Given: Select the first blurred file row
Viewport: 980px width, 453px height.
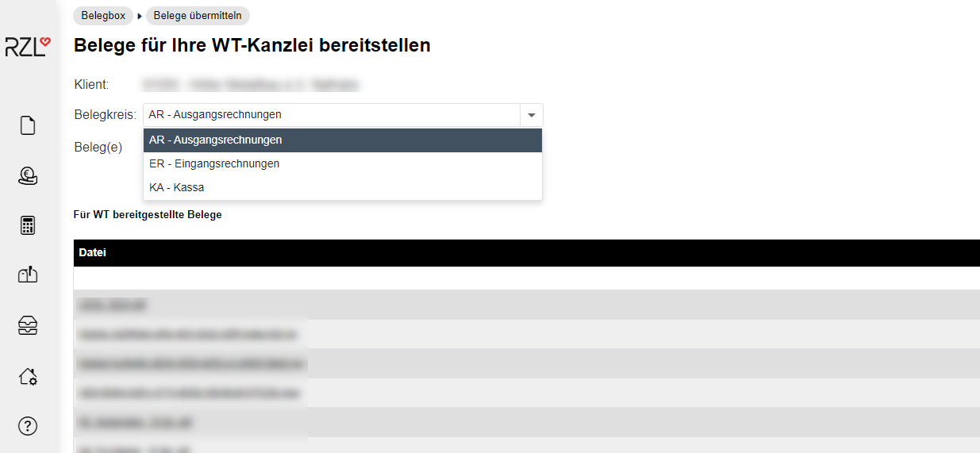Looking at the screenshot, I should pos(112,305).
